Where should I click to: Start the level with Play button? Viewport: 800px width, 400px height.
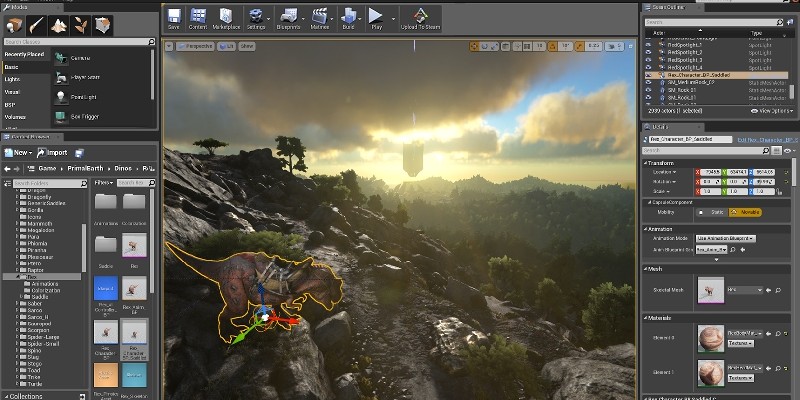pos(377,19)
